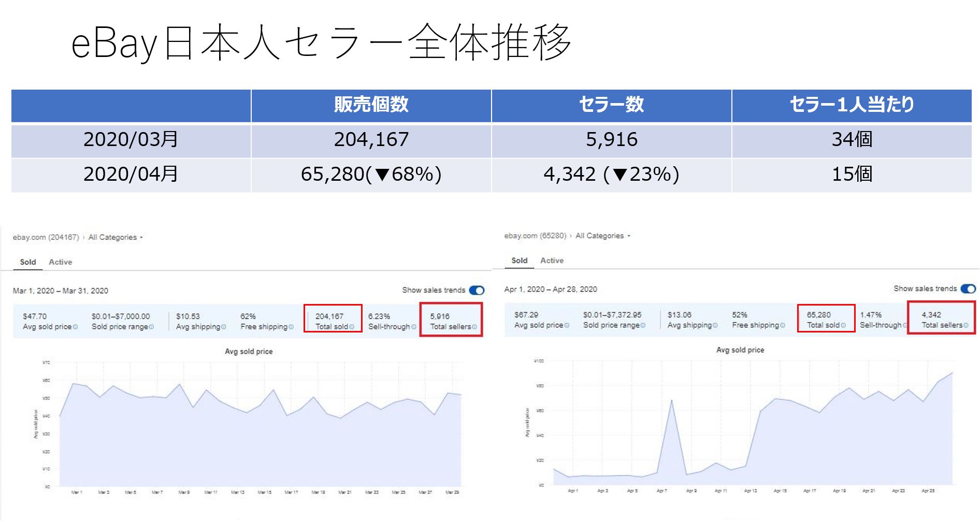
Task: Click info icon beside $10.53 Avg shipping
Action: pos(224,327)
